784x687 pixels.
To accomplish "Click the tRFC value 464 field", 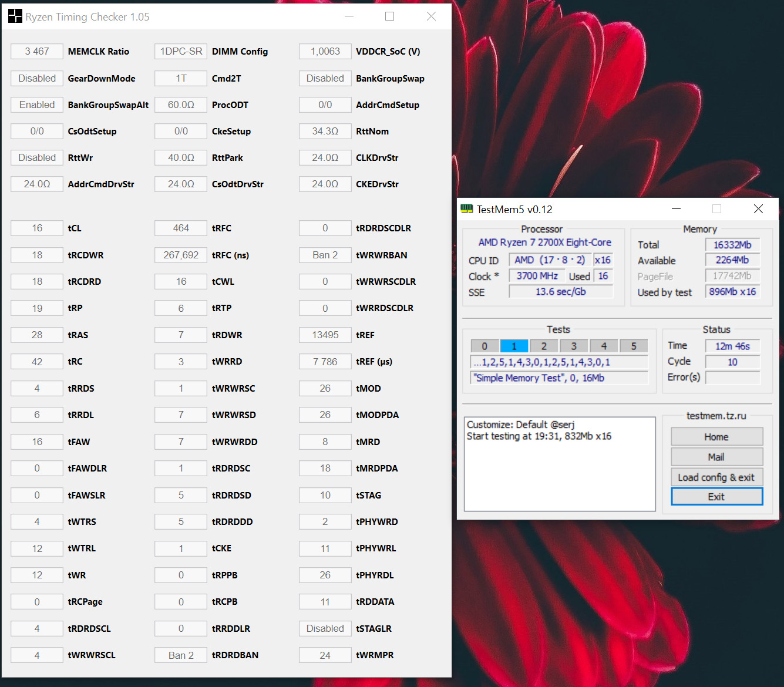I will (x=181, y=228).
